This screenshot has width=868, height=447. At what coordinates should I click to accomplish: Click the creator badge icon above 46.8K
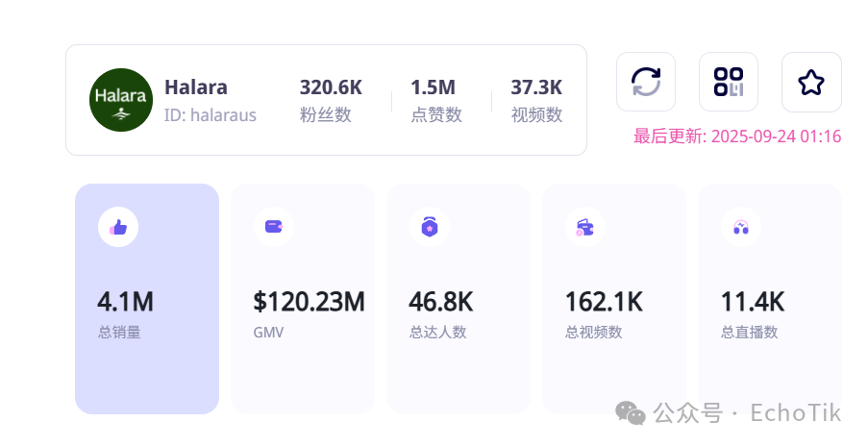pos(430,227)
